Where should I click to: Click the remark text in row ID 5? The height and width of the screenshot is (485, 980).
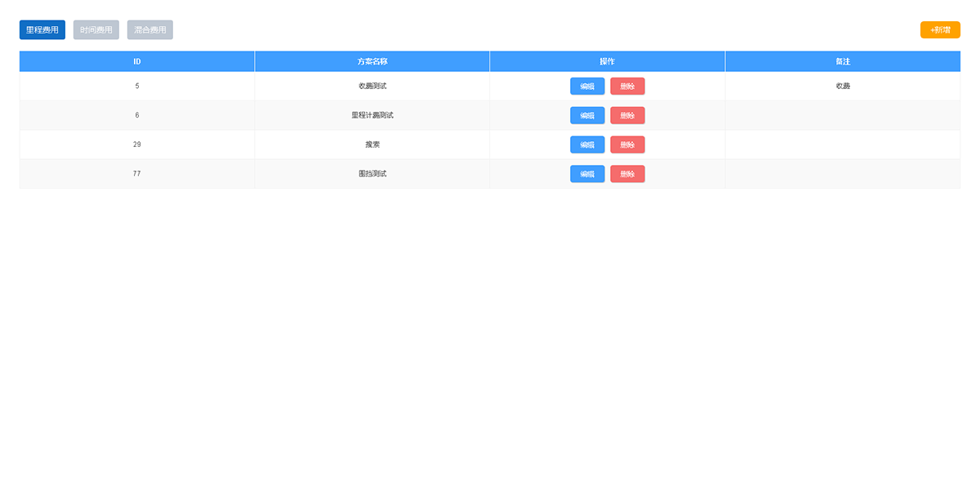pos(843,87)
